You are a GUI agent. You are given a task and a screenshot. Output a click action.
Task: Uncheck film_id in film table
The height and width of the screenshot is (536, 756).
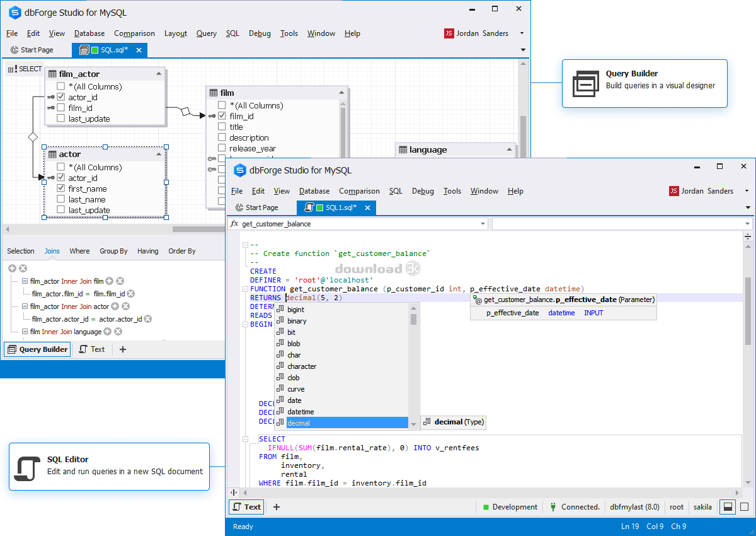pos(222,116)
